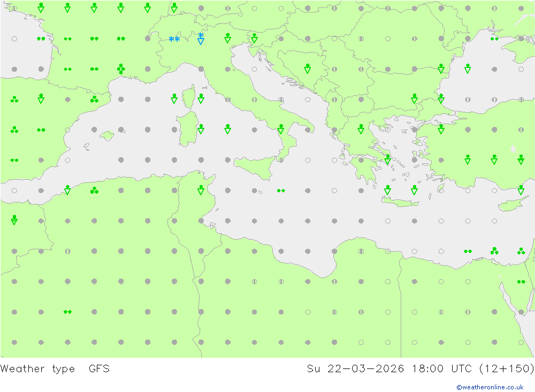
Task: Click the 'GFS' model label
Action: (100, 369)
